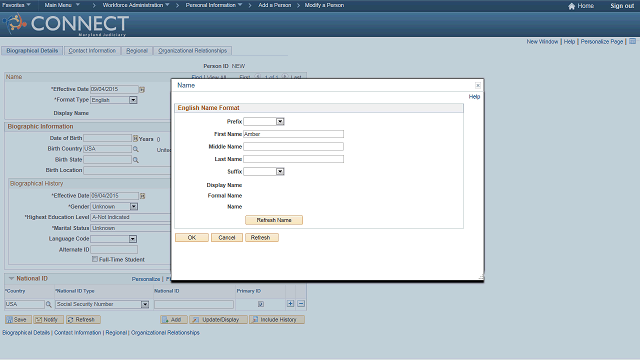640x360 pixels.
Task: Switch to the Biographical Details tab
Action: pyautogui.click(x=32, y=51)
